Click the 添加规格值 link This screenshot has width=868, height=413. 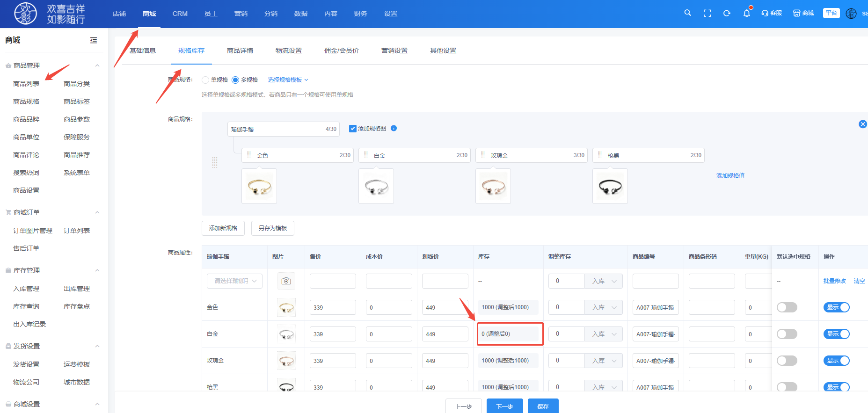[730, 176]
